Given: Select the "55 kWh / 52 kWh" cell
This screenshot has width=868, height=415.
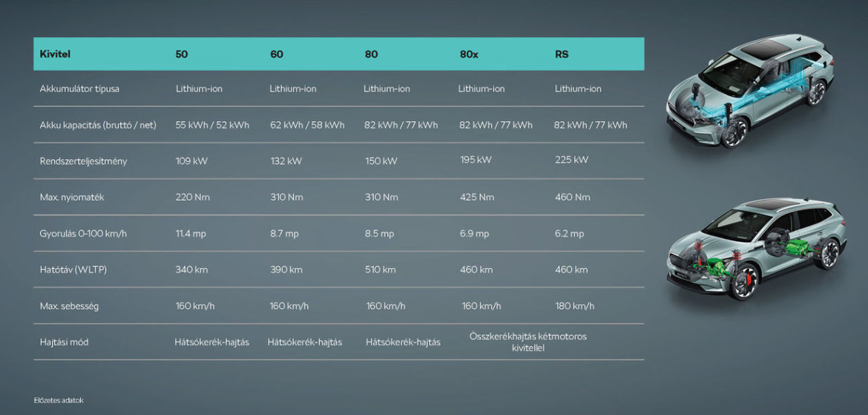Looking at the screenshot, I should point(212,125).
